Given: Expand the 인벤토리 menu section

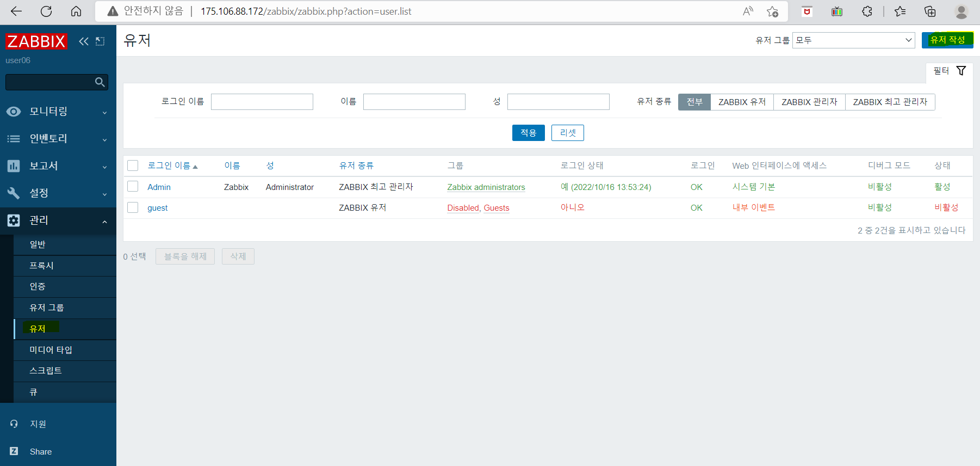Looking at the screenshot, I should 58,139.
